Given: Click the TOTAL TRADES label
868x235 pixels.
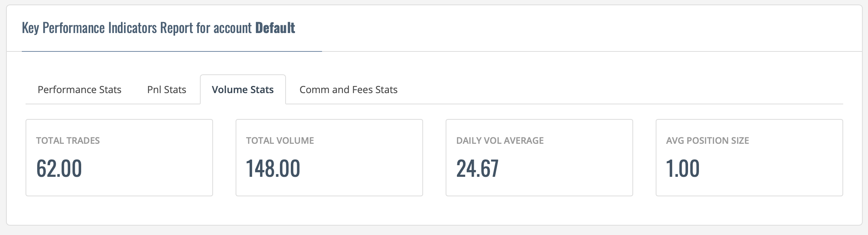Looking at the screenshot, I should 68,140.
